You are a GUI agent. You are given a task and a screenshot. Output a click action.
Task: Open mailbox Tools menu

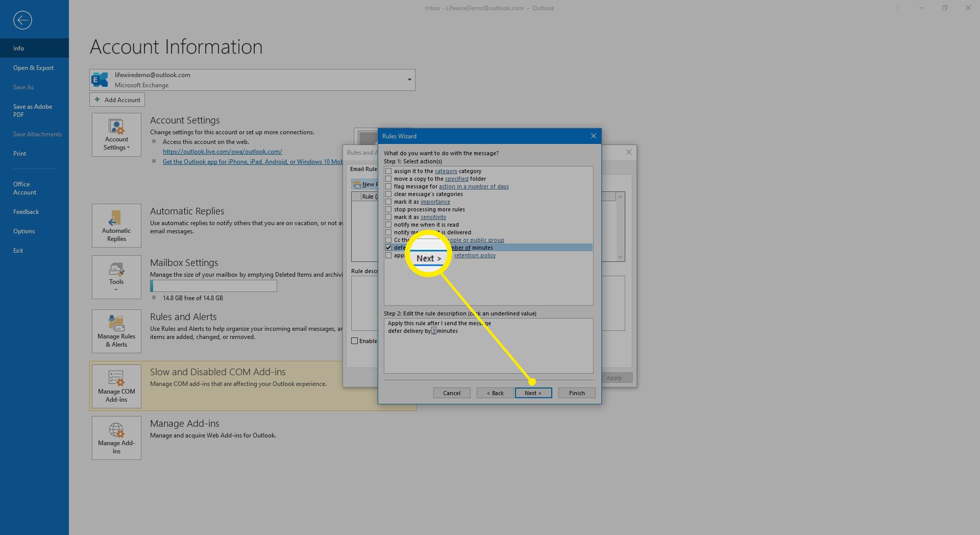(116, 277)
